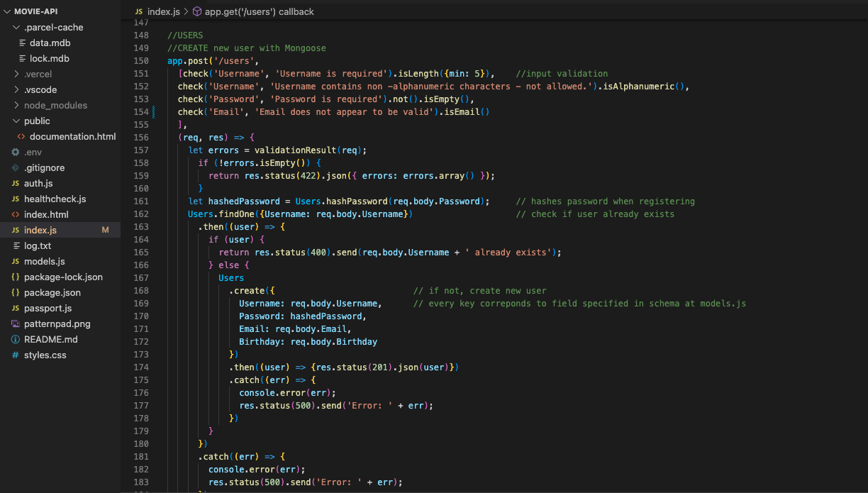Click the git icon beside .gitignore
The width and height of the screenshot is (868, 493).
tap(16, 168)
